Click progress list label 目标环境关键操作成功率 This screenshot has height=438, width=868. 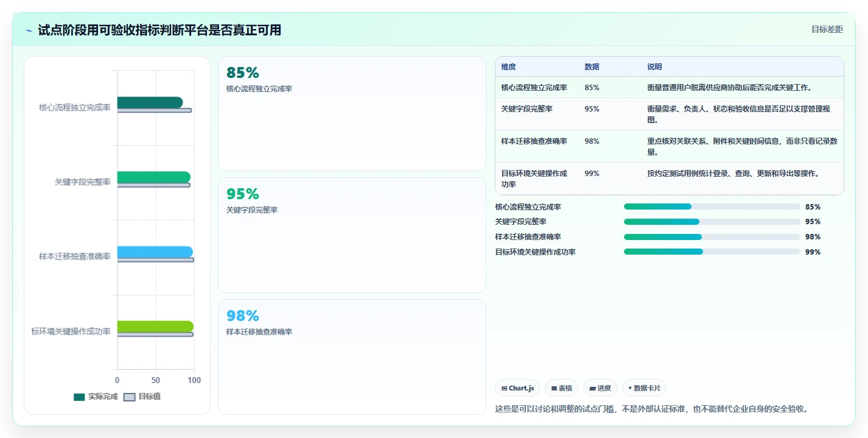click(x=536, y=252)
